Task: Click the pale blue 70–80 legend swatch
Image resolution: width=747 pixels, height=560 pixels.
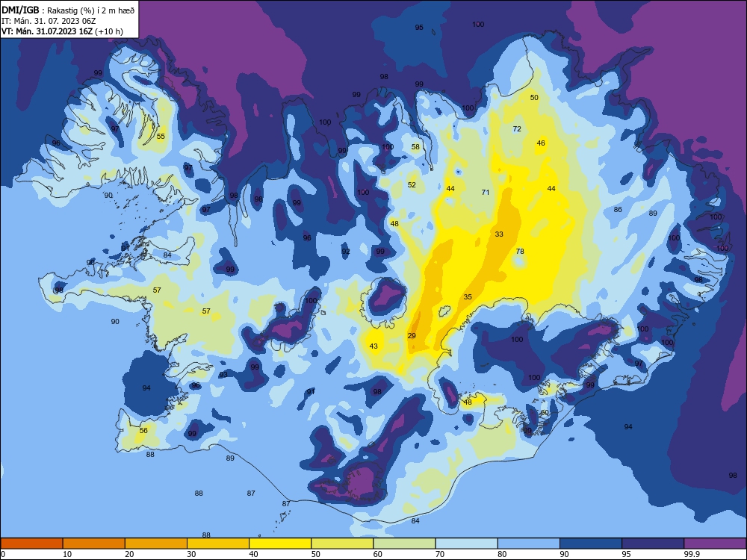Action: click(466, 544)
